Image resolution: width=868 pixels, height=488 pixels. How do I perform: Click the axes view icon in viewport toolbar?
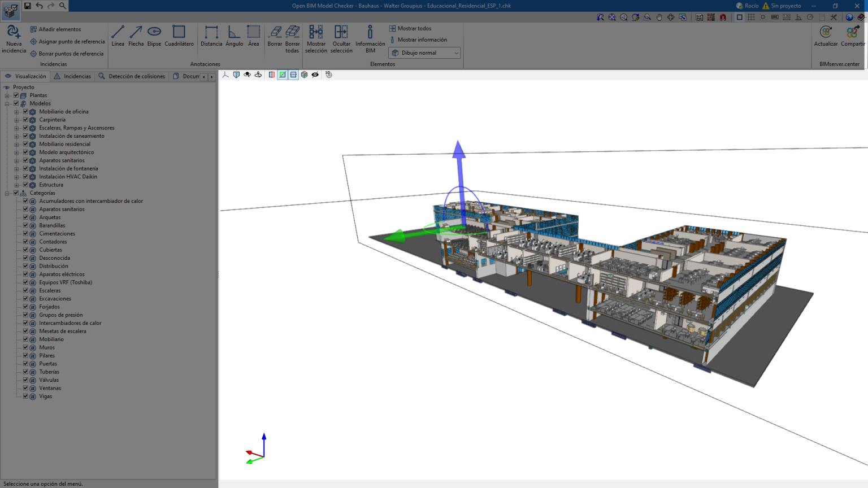click(225, 75)
